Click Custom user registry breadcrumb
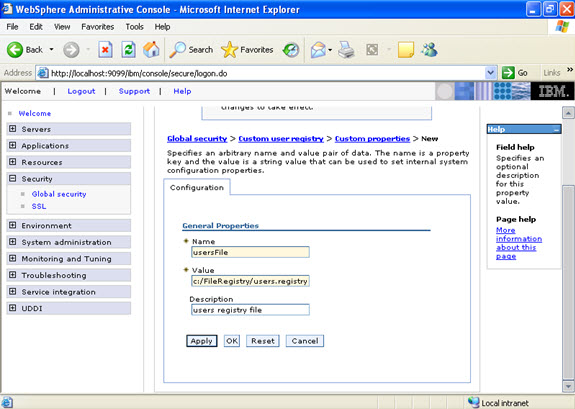 pos(281,139)
